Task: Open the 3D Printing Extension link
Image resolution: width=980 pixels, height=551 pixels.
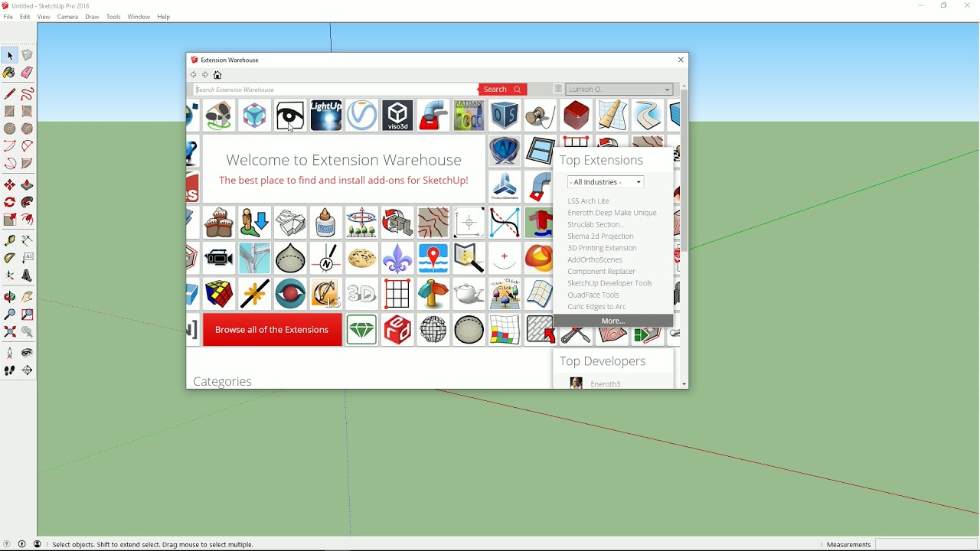Action: (x=603, y=248)
